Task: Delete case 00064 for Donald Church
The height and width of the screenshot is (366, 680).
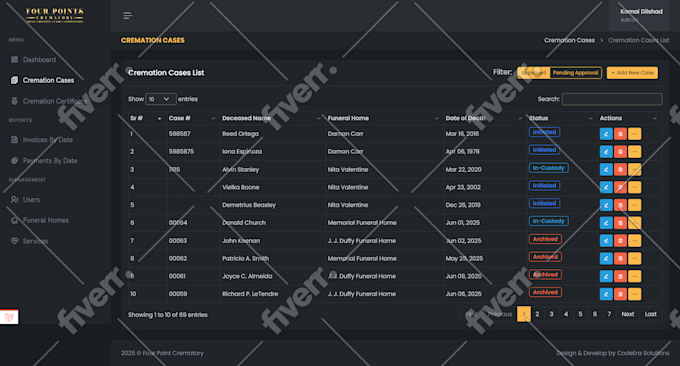Action: click(620, 223)
